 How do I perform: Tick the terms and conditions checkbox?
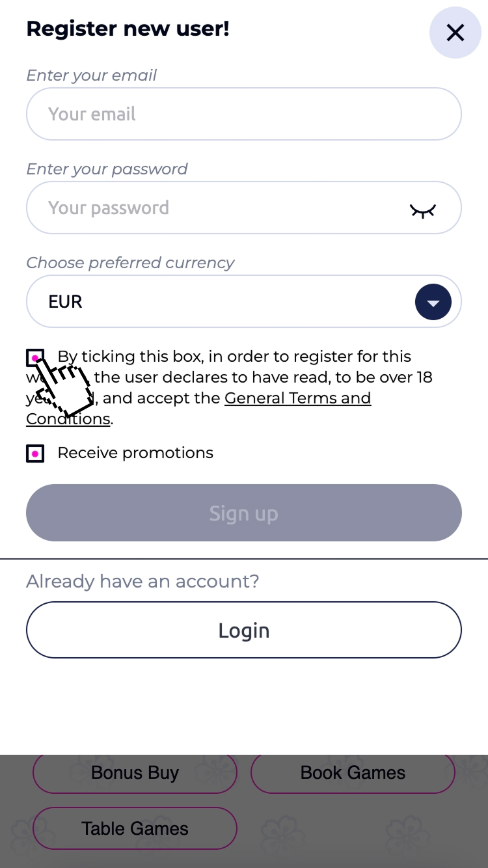click(35, 358)
